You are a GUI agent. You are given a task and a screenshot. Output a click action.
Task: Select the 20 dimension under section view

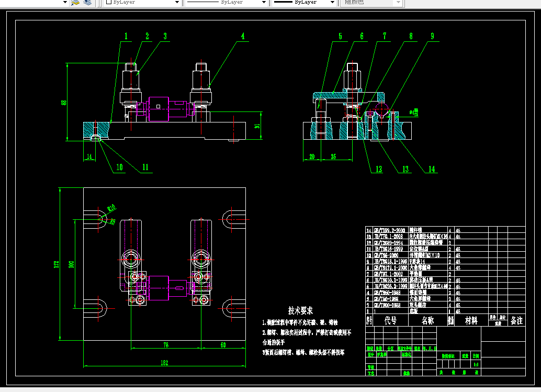coord(312,156)
